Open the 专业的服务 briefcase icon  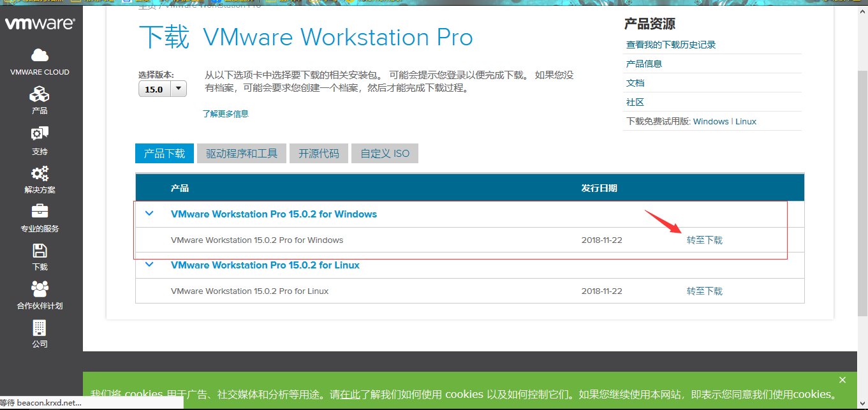click(x=40, y=211)
